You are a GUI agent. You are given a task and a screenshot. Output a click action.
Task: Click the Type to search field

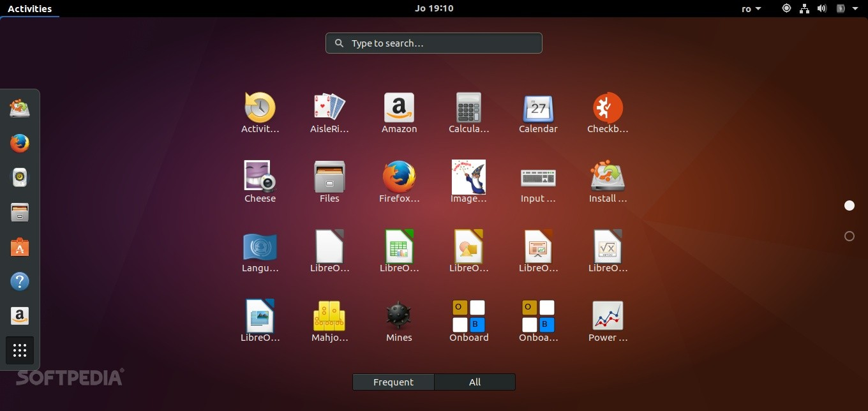[x=434, y=43]
